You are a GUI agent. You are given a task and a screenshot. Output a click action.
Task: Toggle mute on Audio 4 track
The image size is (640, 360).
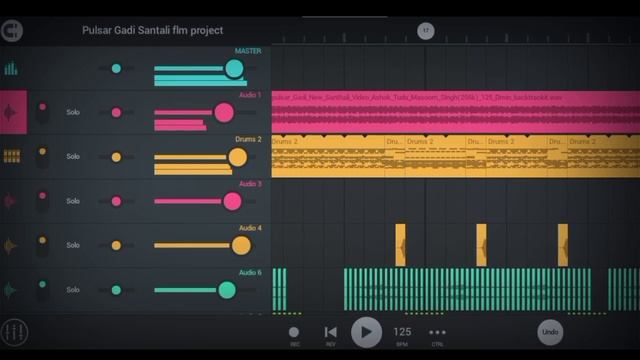42,245
